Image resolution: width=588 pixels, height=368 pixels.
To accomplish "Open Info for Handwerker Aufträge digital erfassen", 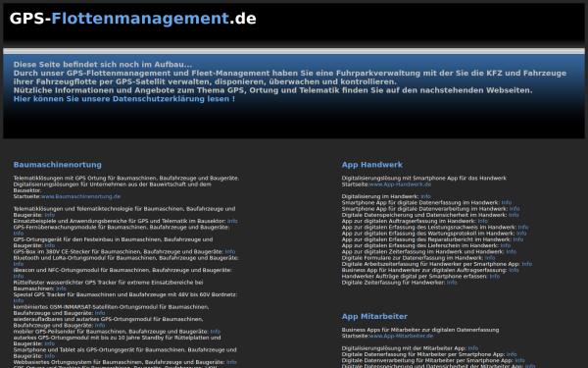I will (x=495, y=277).
